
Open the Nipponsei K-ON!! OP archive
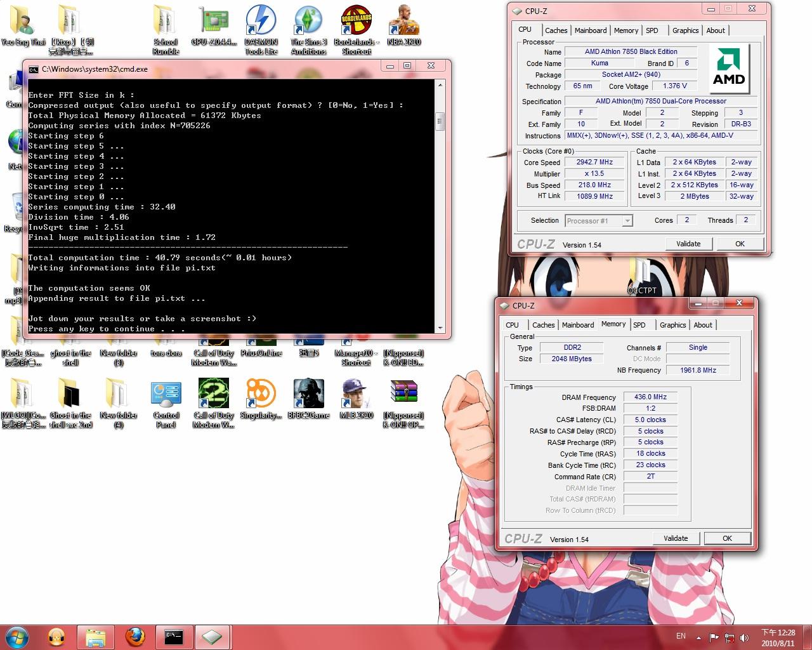pyautogui.click(x=403, y=404)
